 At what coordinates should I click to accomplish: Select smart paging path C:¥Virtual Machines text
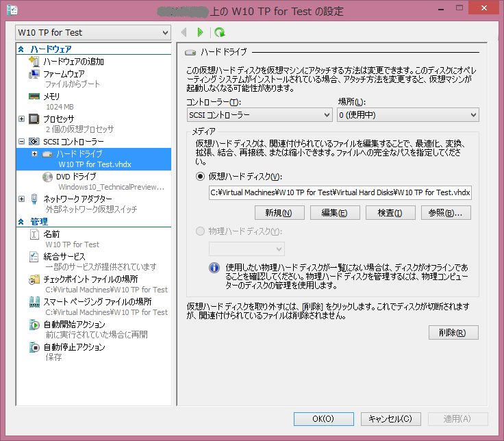point(106,312)
